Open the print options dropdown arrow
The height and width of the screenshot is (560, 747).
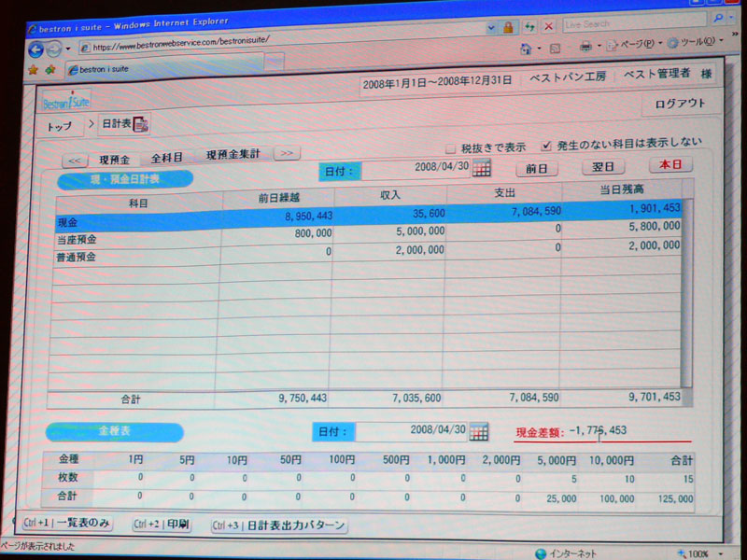click(599, 46)
